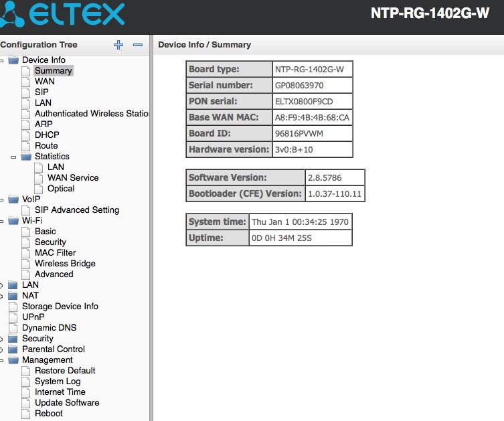
Task: Open the SIP info page
Action: 41,92
